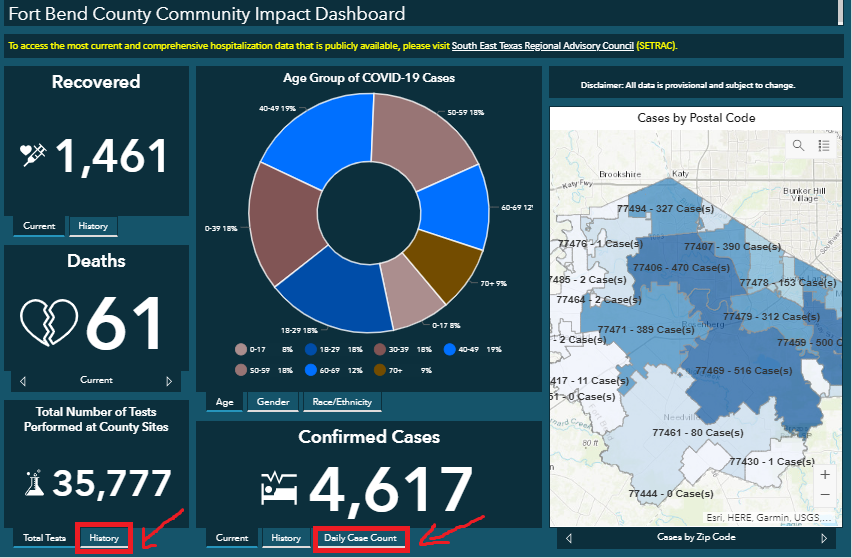Select the Recovered panel History tab
Viewport: 852px width, 558px height.
click(x=93, y=226)
